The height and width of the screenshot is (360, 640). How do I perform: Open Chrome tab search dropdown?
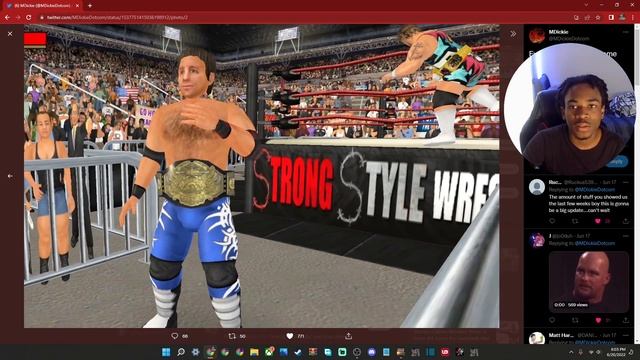(587, 5)
